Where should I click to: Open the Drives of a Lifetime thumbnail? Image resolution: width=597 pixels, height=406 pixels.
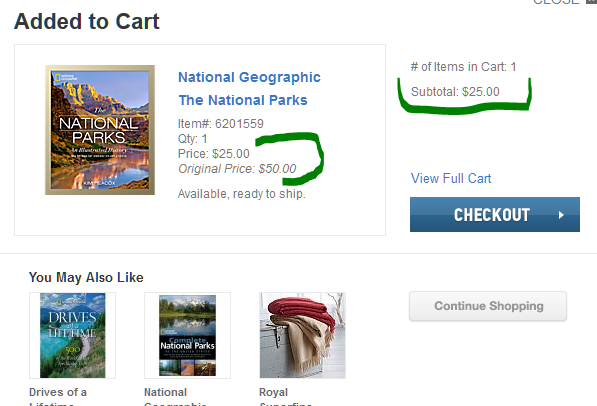pyautogui.click(x=72, y=336)
